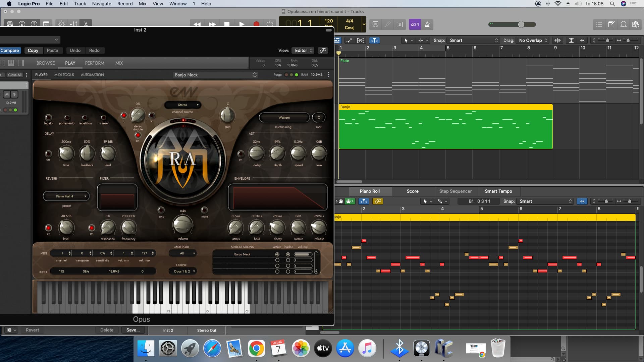
Task: Click the Banjo Neck articulation volume slider
Action: (303, 254)
